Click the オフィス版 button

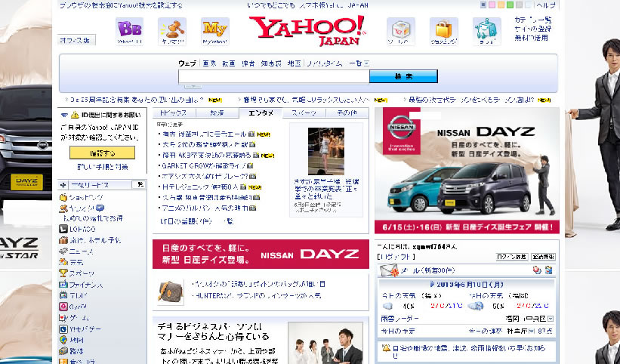(76, 40)
